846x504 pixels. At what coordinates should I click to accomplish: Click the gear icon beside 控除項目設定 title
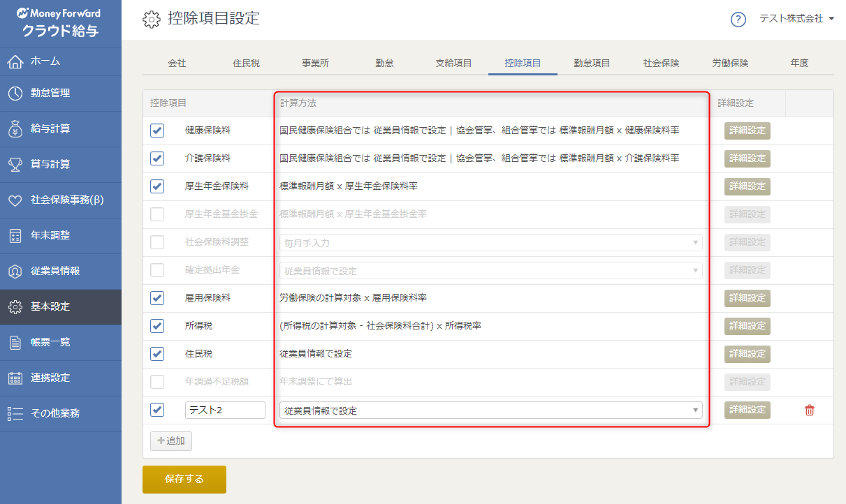(151, 20)
